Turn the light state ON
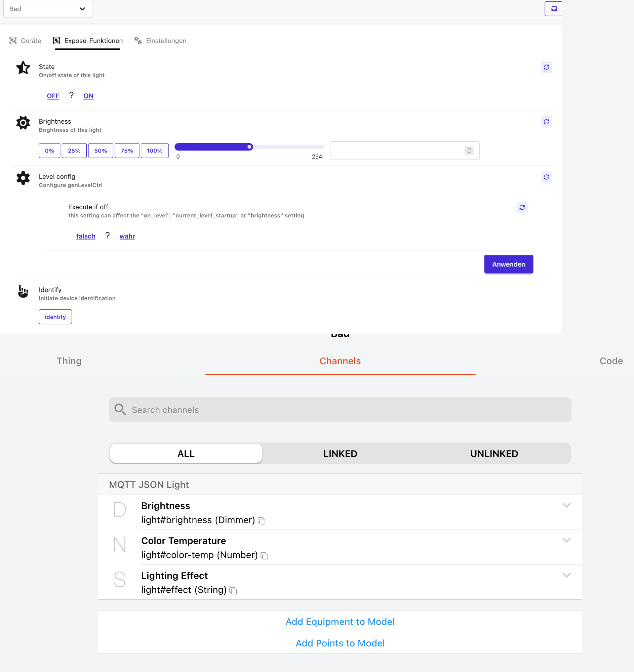 tap(88, 96)
